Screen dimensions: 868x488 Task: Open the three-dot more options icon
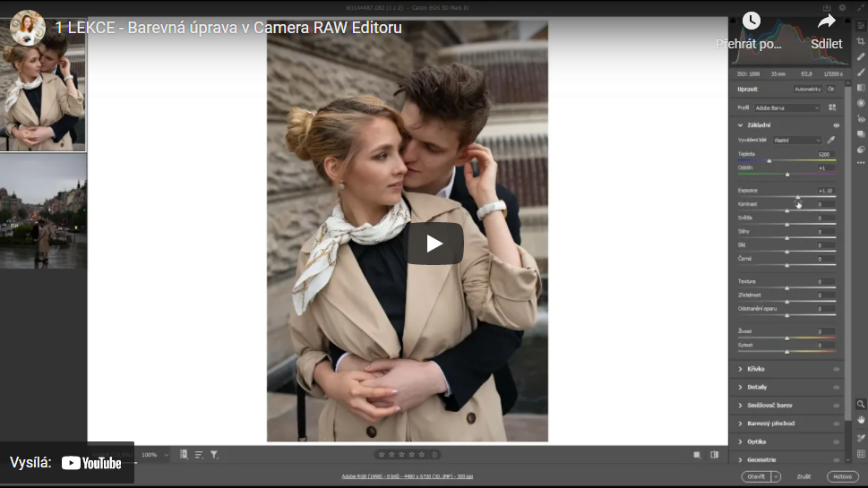coord(861,163)
